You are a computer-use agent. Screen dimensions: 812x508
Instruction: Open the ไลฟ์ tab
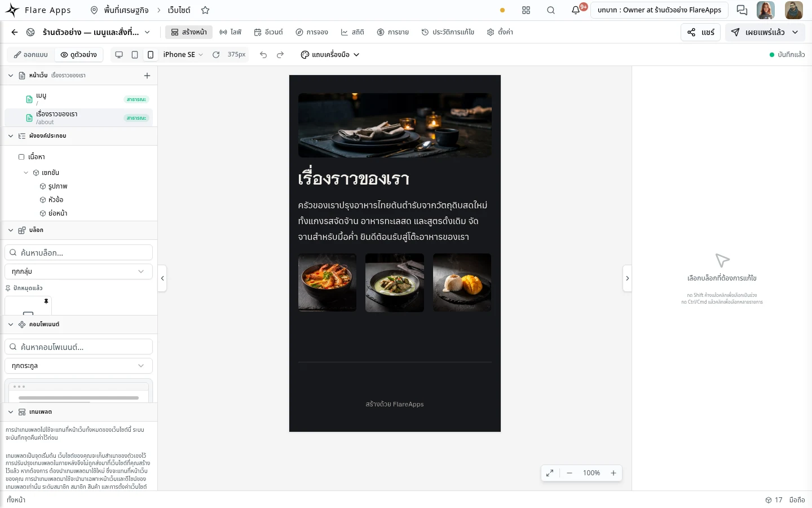[231, 32]
